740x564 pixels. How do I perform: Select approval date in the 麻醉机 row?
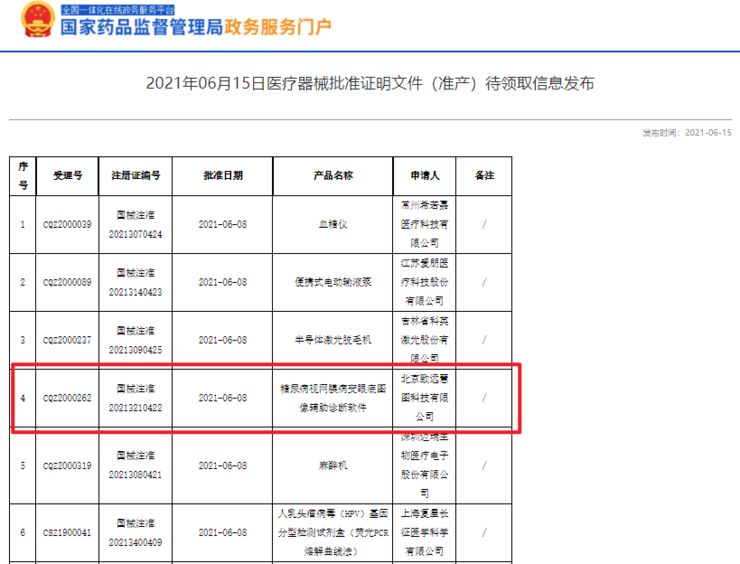tap(223, 466)
